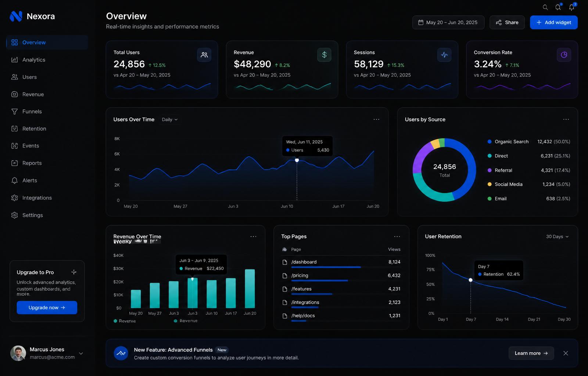Click the Direct teal legend dot
The height and width of the screenshot is (376, 588).
[x=490, y=156]
